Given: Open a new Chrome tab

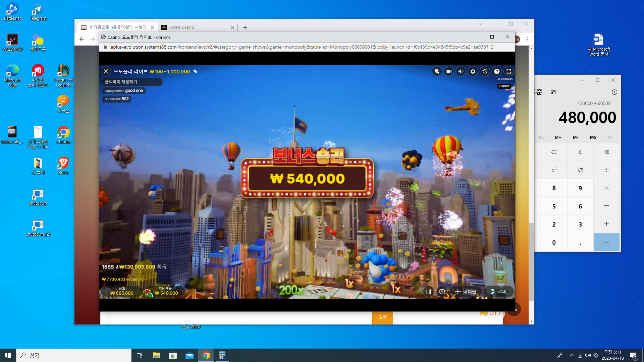Looking at the screenshot, I should pos(245,27).
